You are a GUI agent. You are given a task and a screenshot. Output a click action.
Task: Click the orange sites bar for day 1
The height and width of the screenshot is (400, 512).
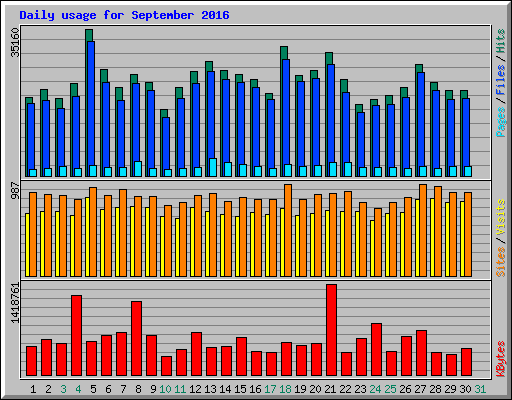tap(33, 234)
